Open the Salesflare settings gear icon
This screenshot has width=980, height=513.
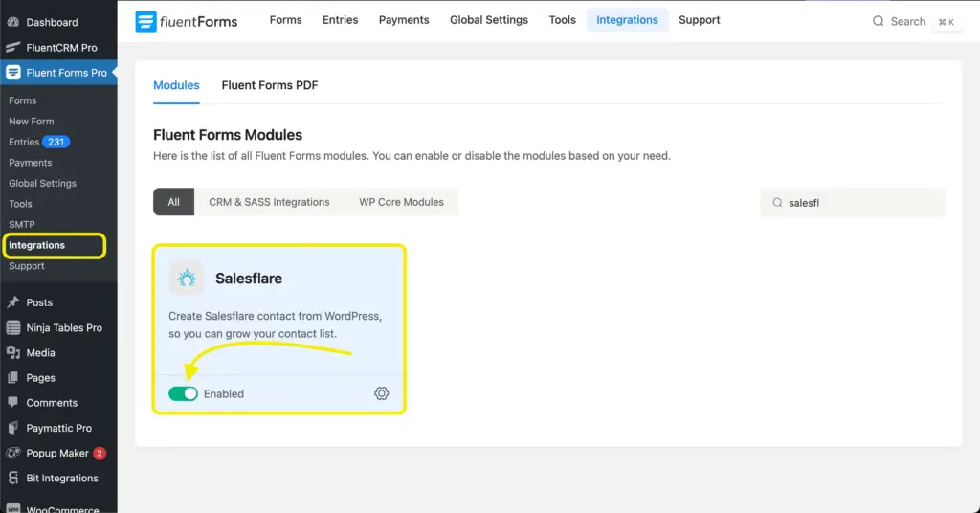point(381,393)
